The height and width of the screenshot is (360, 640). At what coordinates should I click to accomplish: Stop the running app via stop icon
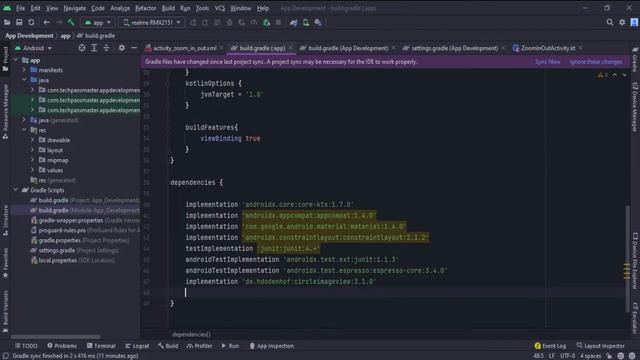278,22
